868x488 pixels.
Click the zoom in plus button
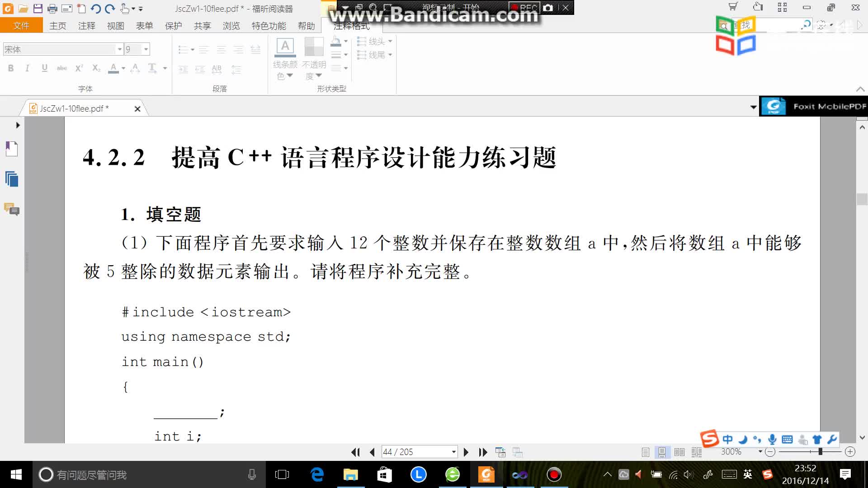[x=850, y=452]
